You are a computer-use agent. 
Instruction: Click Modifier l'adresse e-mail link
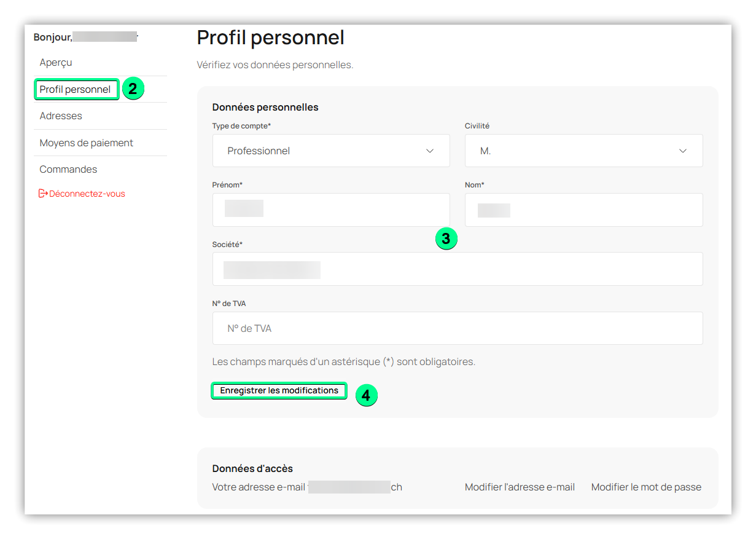[x=520, y=487]
